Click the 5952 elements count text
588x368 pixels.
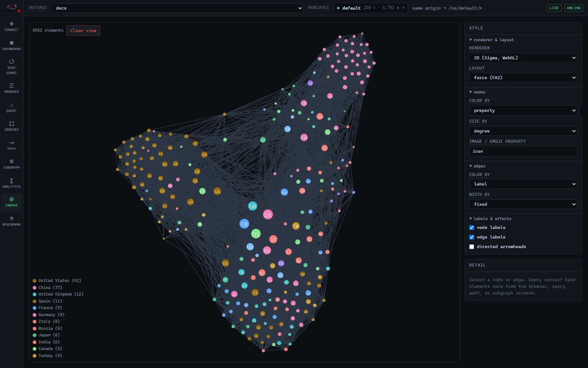(48, 31)
